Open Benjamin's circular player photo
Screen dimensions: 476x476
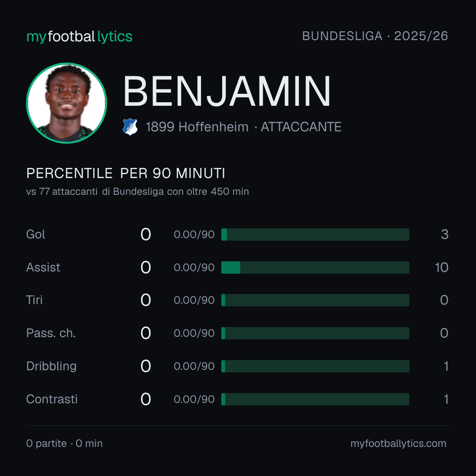click(67, 103)
